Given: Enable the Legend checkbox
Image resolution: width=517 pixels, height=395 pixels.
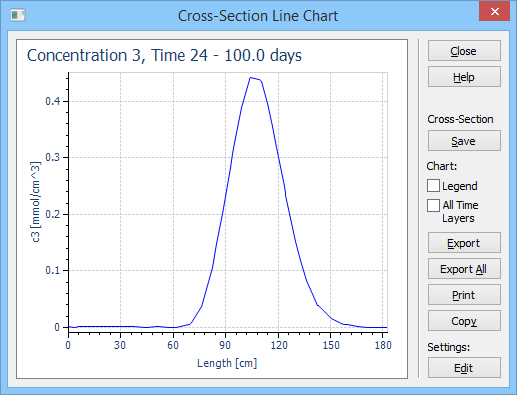Looking at the screenshot, I should coord(433,186).
